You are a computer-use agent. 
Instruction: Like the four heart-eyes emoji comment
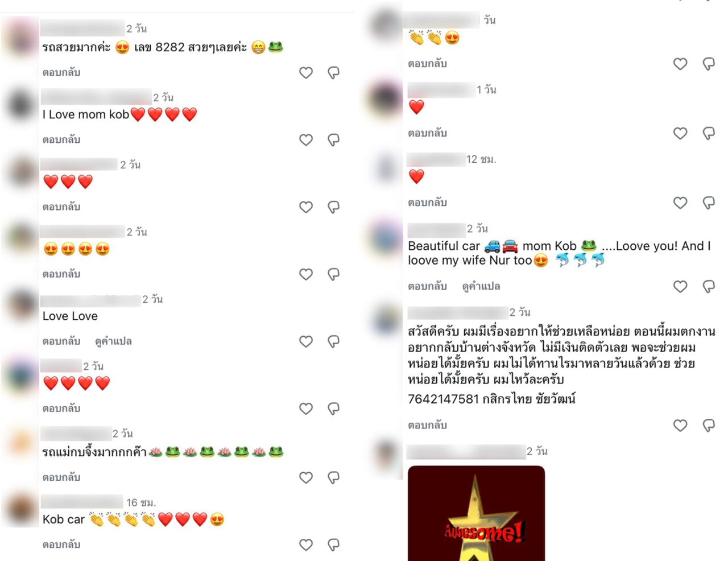pyautogui.click(x=306, y=274)
